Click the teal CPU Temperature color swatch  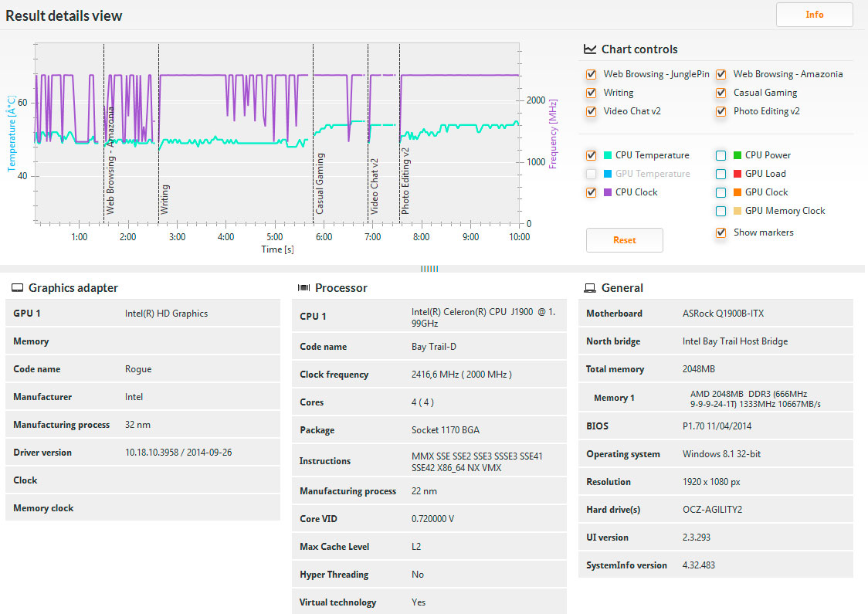(x=608, y=155)
